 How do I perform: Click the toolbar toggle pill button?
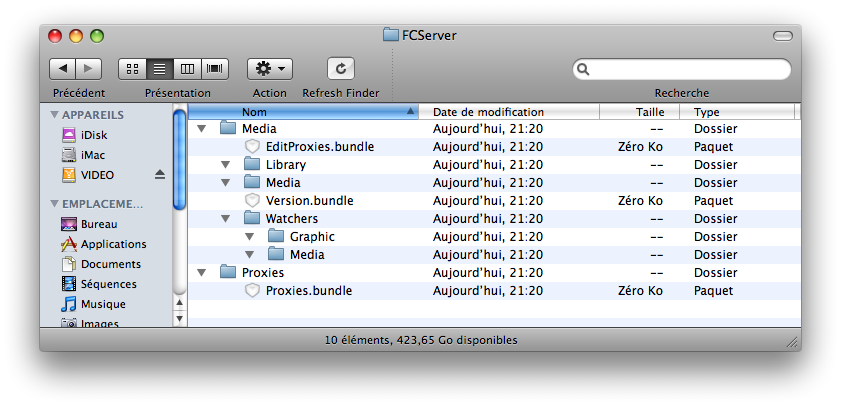click(782, 36)
